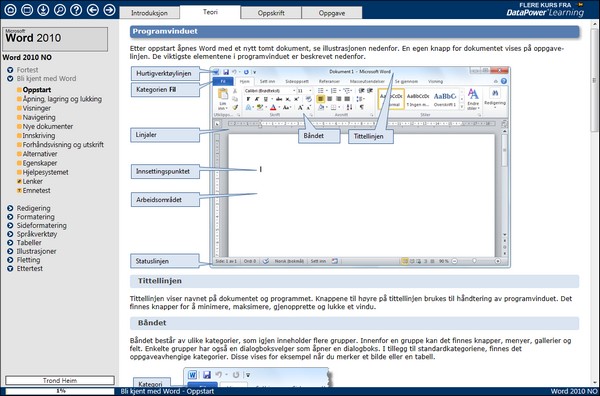Click the Innsettingspunktet callout label
The height and width of the screenshot is (396, 600).
[165, 171]
